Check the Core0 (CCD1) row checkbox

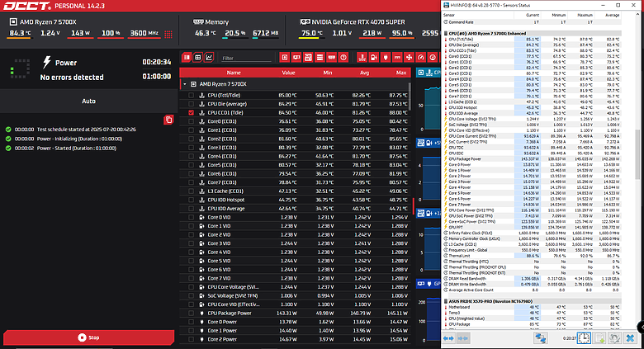(191, 121)
